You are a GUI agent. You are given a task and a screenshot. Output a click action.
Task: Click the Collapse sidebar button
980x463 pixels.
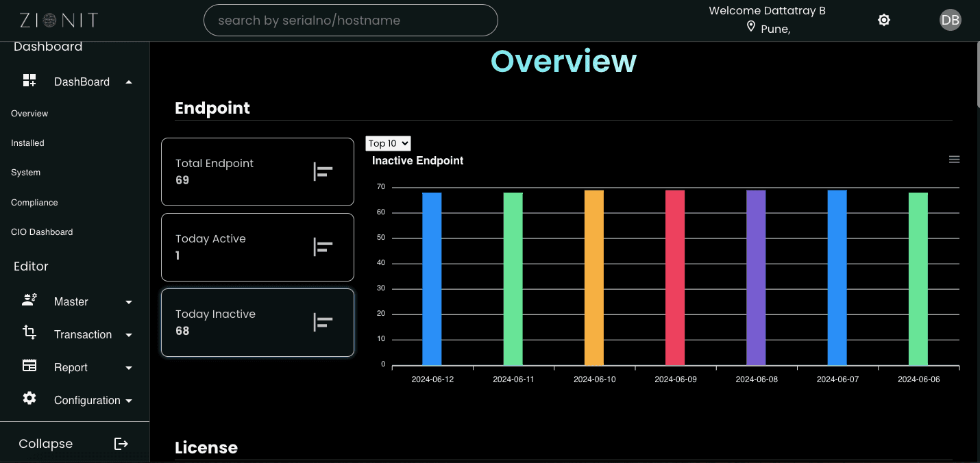[x=45, y=443]
